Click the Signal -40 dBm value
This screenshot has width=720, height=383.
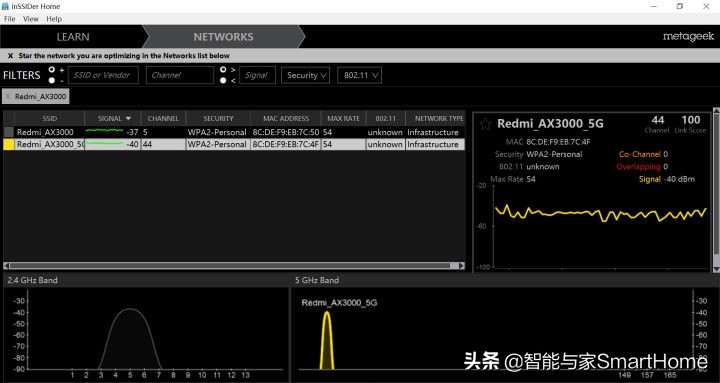pyautogui.click(x=680, y=179)
